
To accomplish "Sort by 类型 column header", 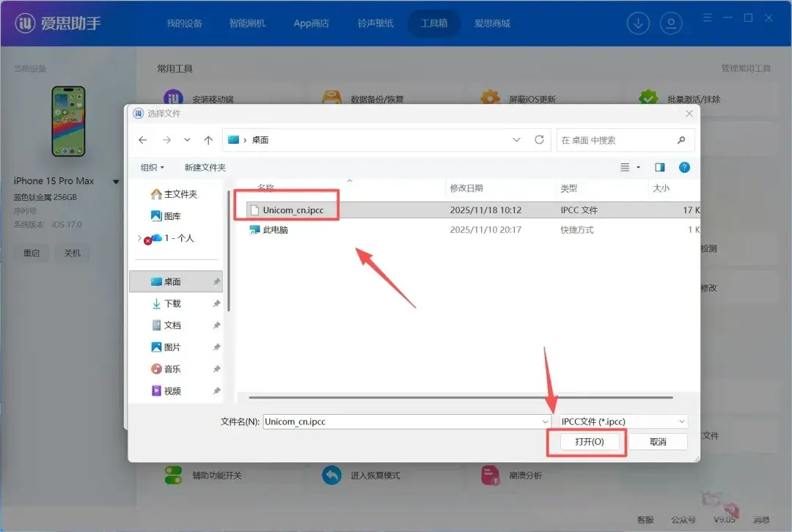I will (569, 188).
